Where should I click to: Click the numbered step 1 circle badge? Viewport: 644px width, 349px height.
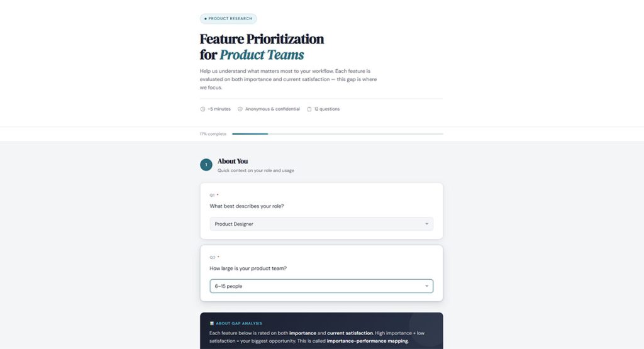click(x=206, y=165)
